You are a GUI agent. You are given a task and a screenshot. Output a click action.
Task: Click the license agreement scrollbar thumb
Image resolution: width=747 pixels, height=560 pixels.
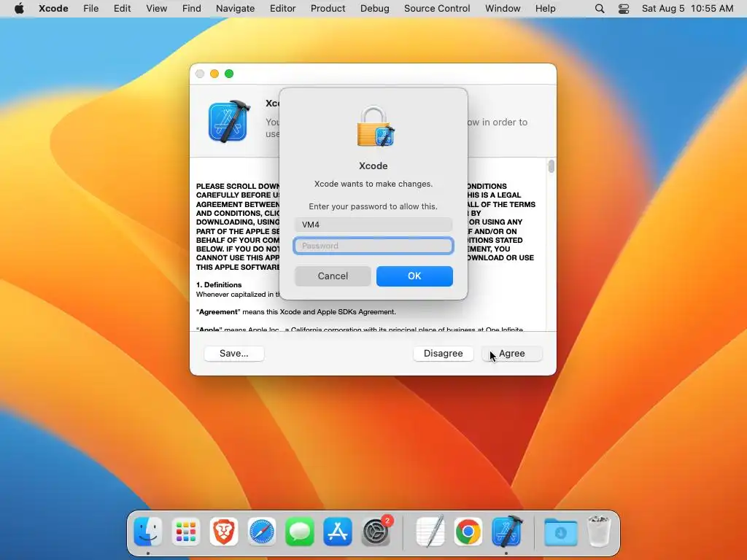click(551, 166)
